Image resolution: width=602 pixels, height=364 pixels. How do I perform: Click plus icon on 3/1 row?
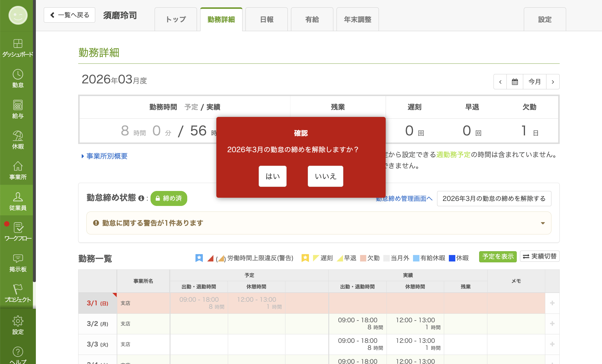click(x=552, y=303)
